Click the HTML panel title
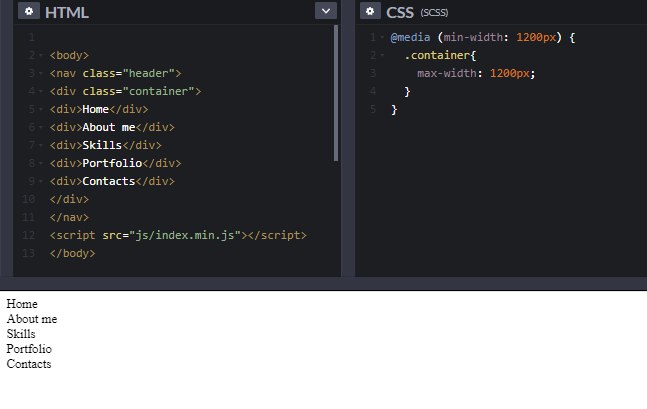The image size is (647, 409). 67,12
